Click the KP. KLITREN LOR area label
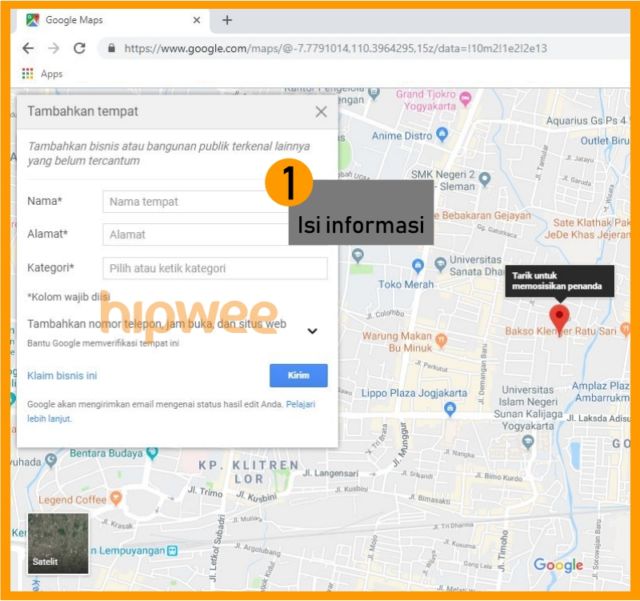 (x=249, y=472)
